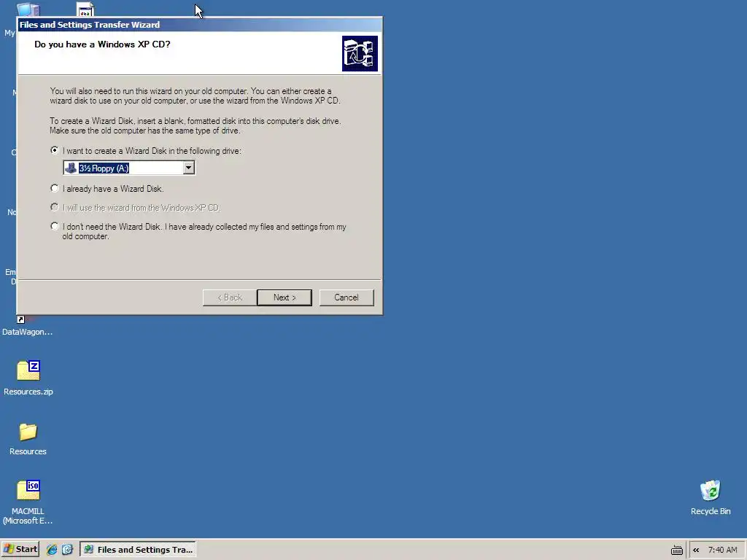
Task: Choose 'I don't need the Wizard Disk' radio option
Action: point(54,227)
